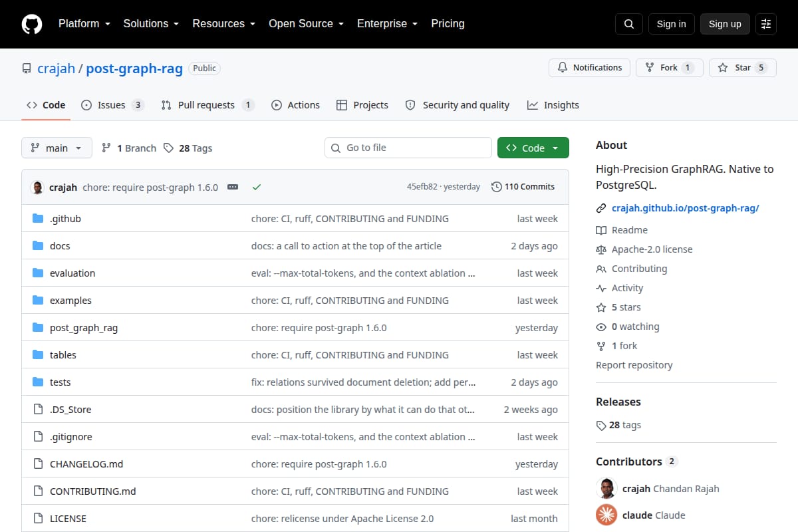Click the Contributing people icon

601,269
